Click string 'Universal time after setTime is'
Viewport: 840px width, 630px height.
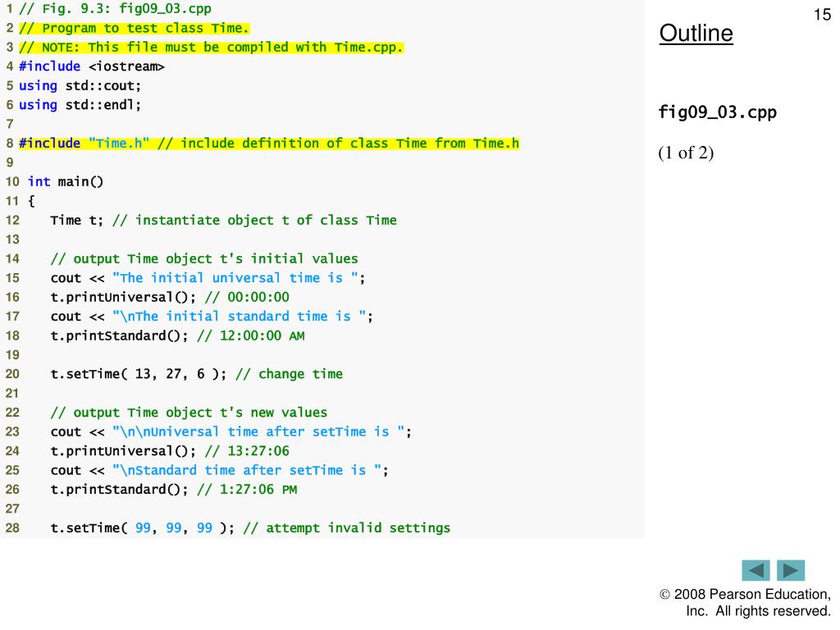tap(258, 431)
